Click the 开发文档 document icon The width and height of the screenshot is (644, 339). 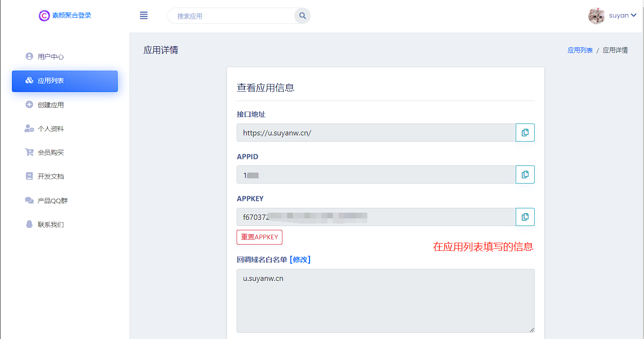[29, 176]
